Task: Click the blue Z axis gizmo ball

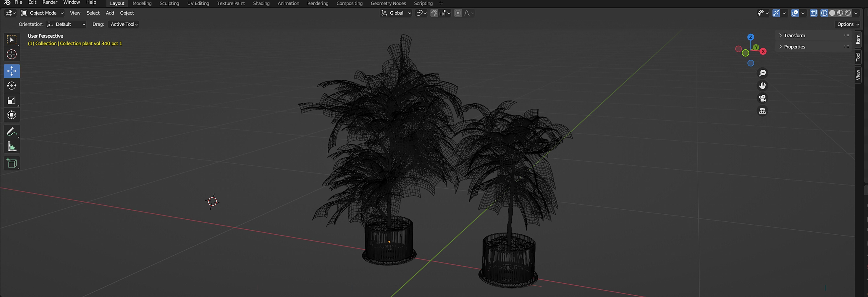Action: point(750,37)
